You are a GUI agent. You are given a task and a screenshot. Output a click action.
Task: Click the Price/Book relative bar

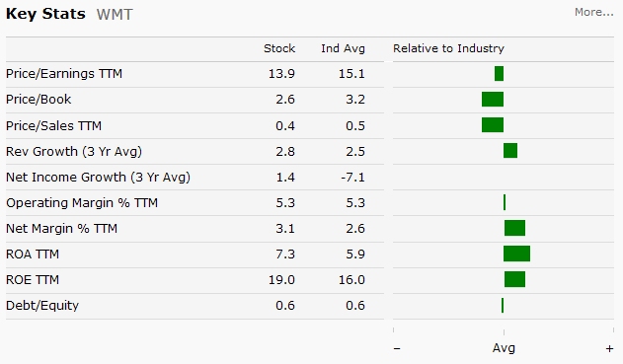(x=493, y=100)
